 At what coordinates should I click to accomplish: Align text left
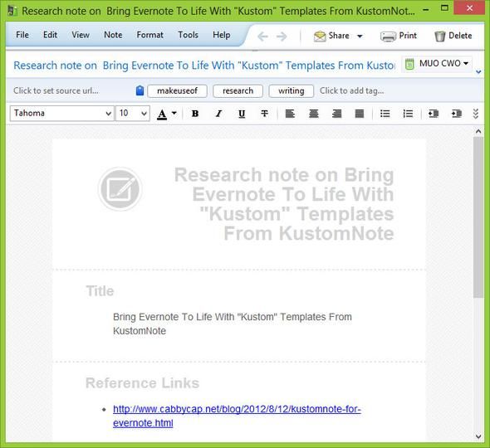point(290,114)
